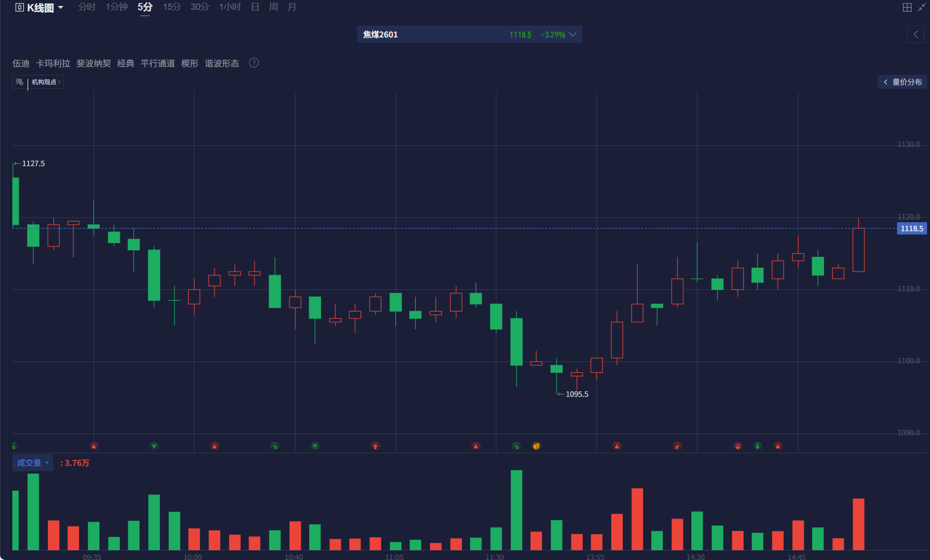Click the red triangle marker just before 11:30
Screen dimensions: 930x560
pos(476,446)
